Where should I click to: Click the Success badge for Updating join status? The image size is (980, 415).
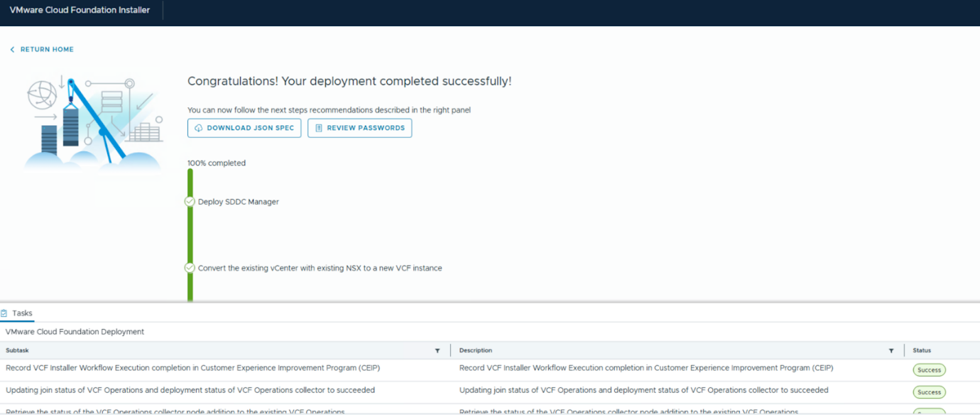[929, 392]
